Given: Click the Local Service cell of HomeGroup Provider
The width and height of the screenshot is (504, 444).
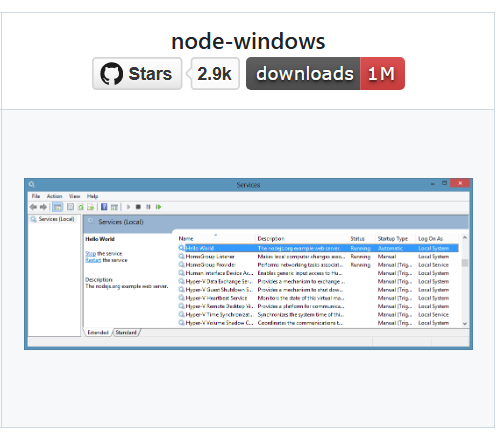Looking at the screenshot, I should 433,265.
